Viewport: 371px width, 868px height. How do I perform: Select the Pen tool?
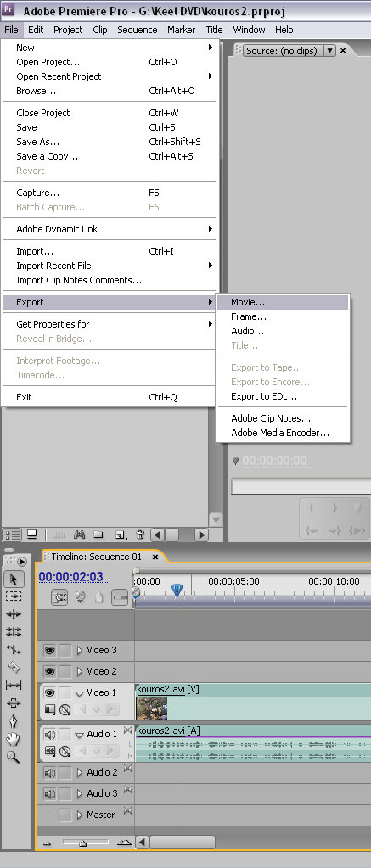pos(14,720)
